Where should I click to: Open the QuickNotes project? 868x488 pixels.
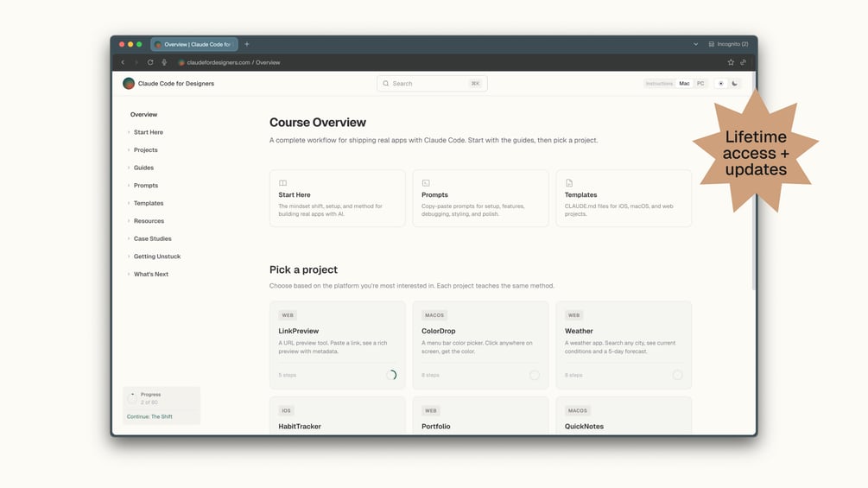624,415
